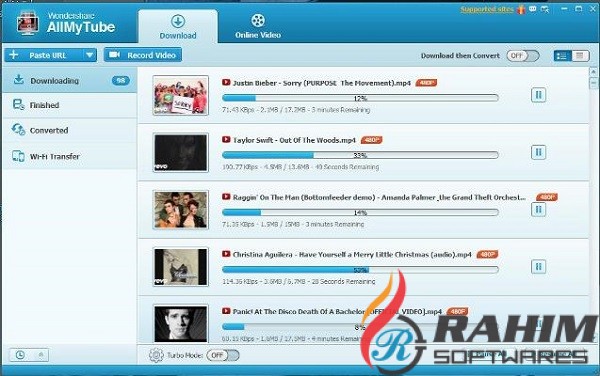The width and height of the screenshot is (600, 376).
Task: Select the Christina Aguilera Merry Little Christmas title
Action: click(352, 255)
